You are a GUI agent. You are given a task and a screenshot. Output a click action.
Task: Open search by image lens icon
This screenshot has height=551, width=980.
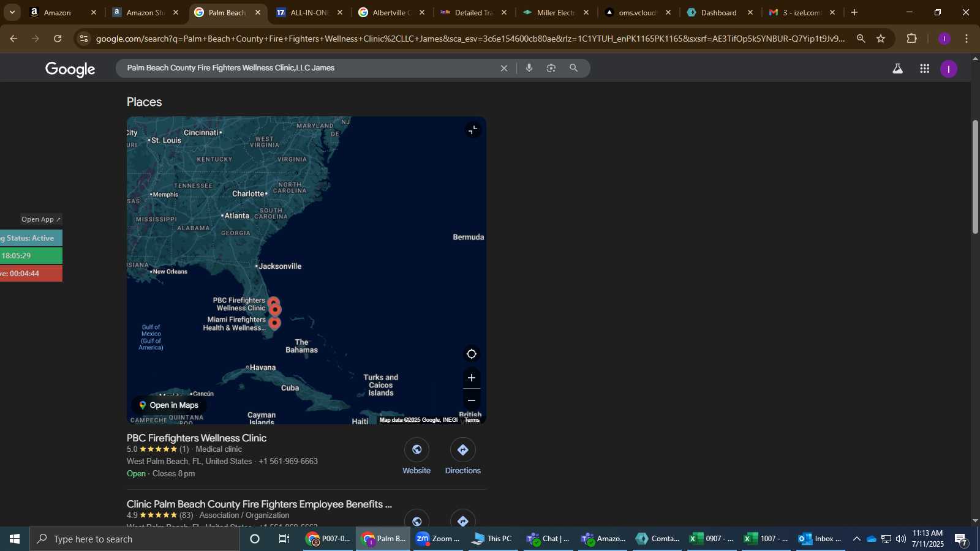pyautogui.click(x=551, y=68)
